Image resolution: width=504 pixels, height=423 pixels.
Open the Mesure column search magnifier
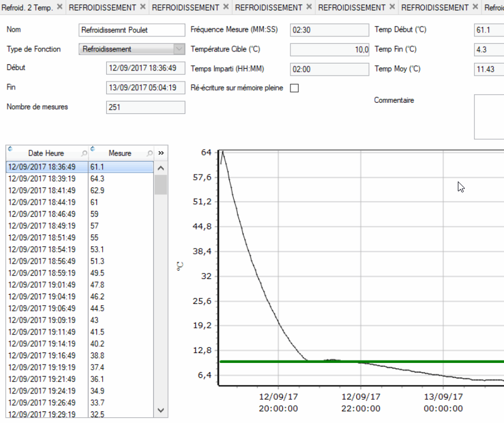(150, 154)
